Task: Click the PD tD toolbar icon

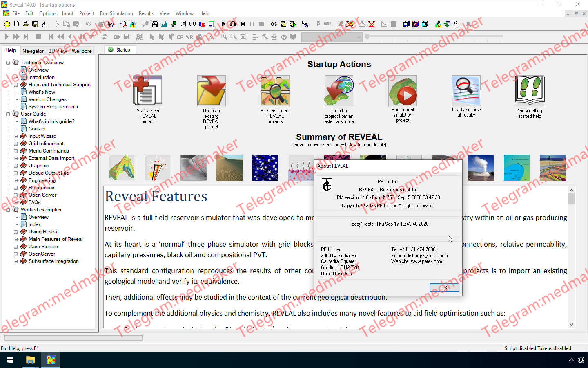Action: pos(457,24)
